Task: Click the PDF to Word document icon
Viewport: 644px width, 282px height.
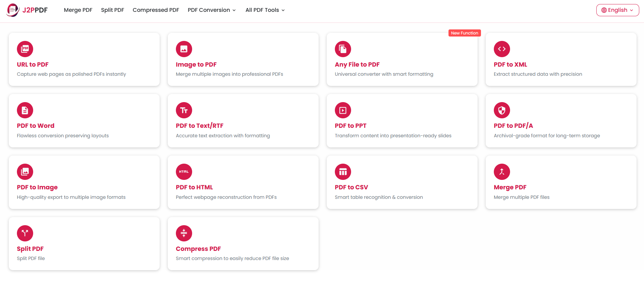Action: [25, 110]
